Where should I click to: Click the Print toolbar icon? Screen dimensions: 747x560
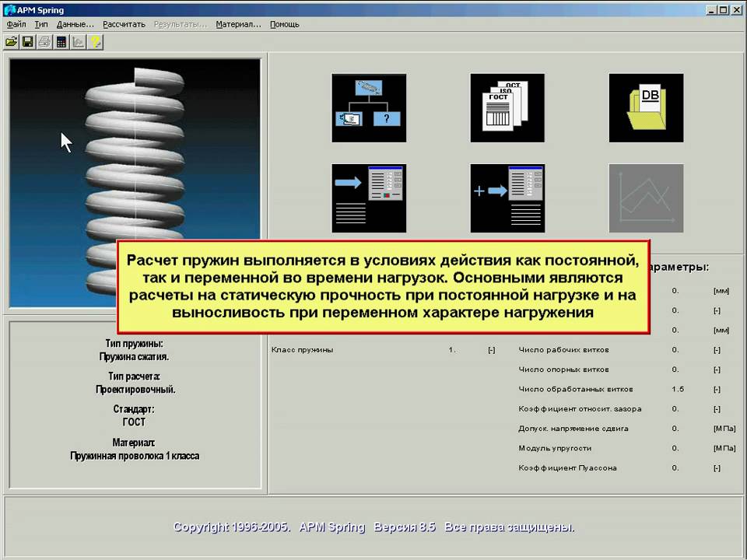tap(45, 42)
